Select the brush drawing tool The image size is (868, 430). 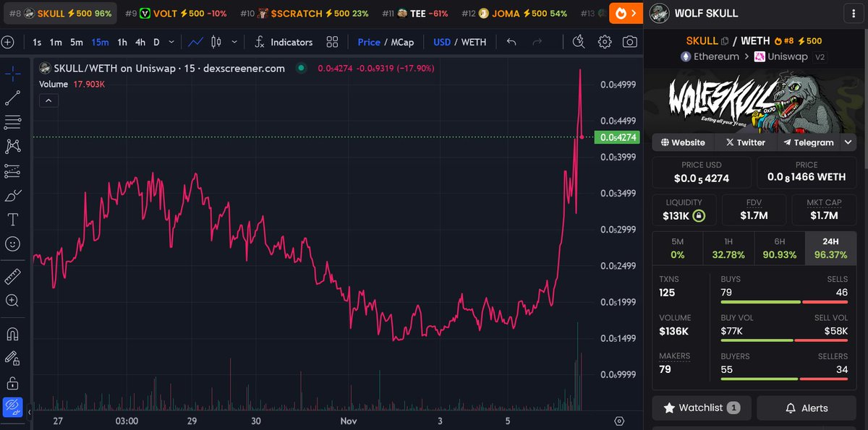(x=12, y=195)
